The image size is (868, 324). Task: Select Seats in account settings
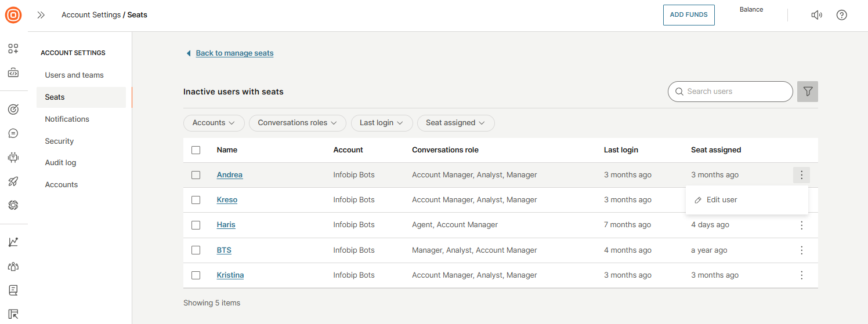[x=81, y=97]
